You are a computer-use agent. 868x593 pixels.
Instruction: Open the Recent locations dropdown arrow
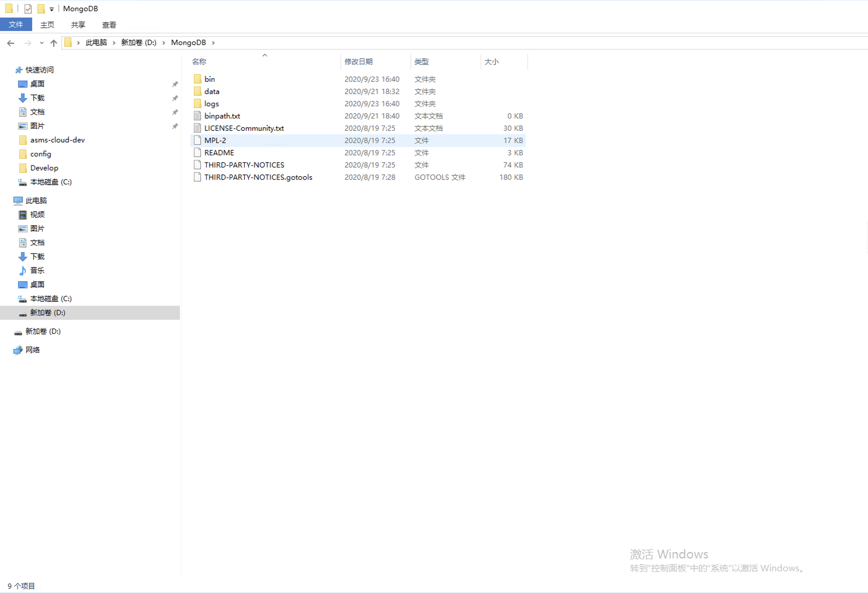[41, 43]
